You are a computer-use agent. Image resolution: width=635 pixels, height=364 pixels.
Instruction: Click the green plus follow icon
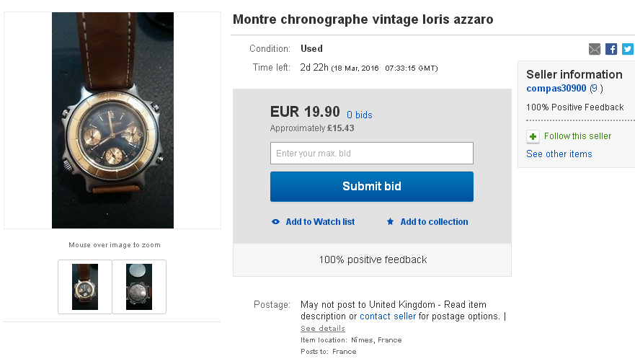coord(533,136)
